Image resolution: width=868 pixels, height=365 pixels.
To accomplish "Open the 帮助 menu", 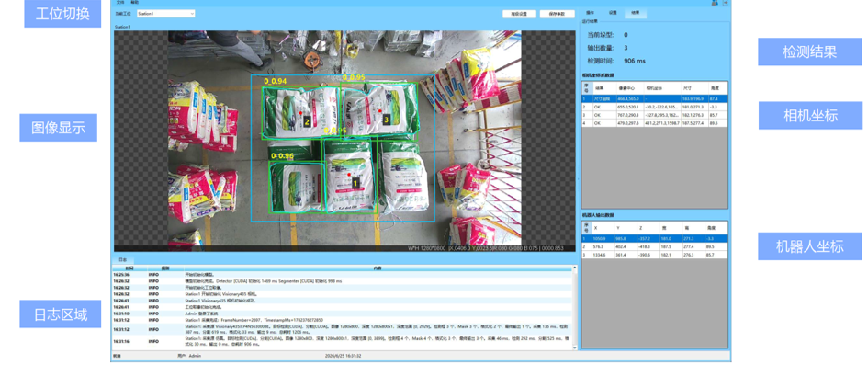I will pyautogui.click(x=134, y=2).
